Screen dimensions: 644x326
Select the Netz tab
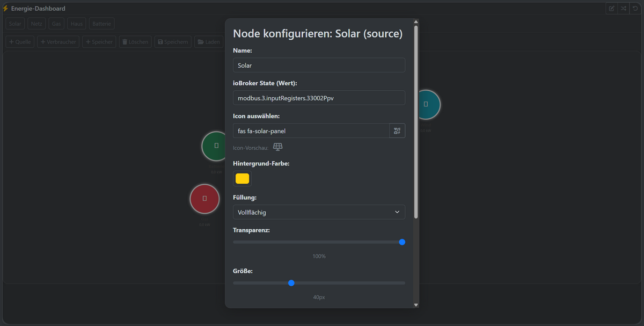[36, 24]
